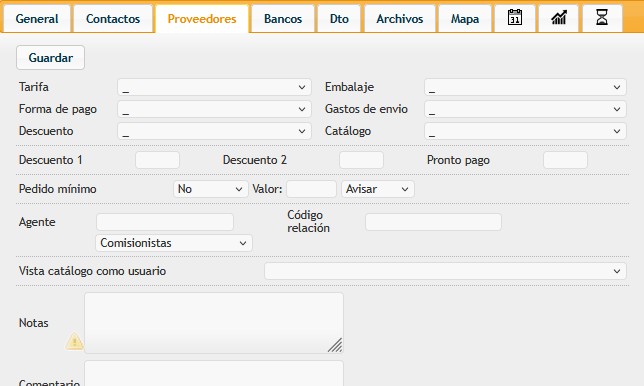Open the Pedido mínimo No dropdown
644x386 pixels.
click(211, 189)
